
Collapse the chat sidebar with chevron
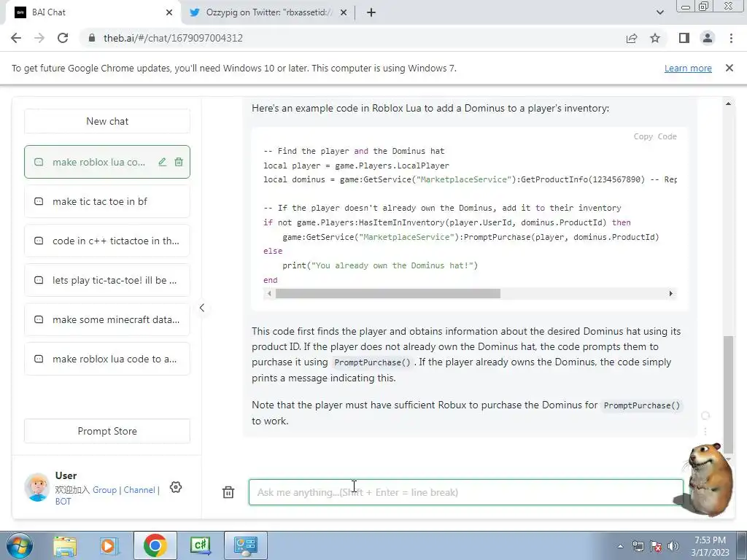coord(202,308)
